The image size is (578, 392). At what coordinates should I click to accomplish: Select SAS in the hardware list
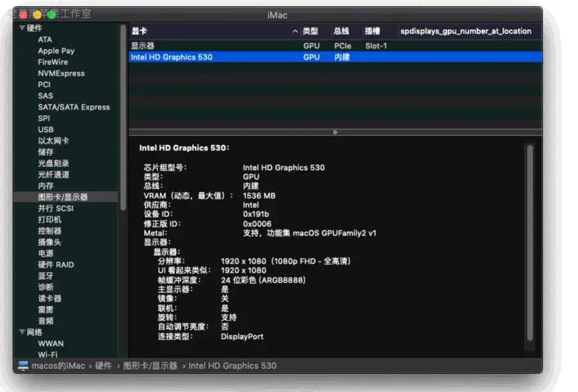[46, 96]
